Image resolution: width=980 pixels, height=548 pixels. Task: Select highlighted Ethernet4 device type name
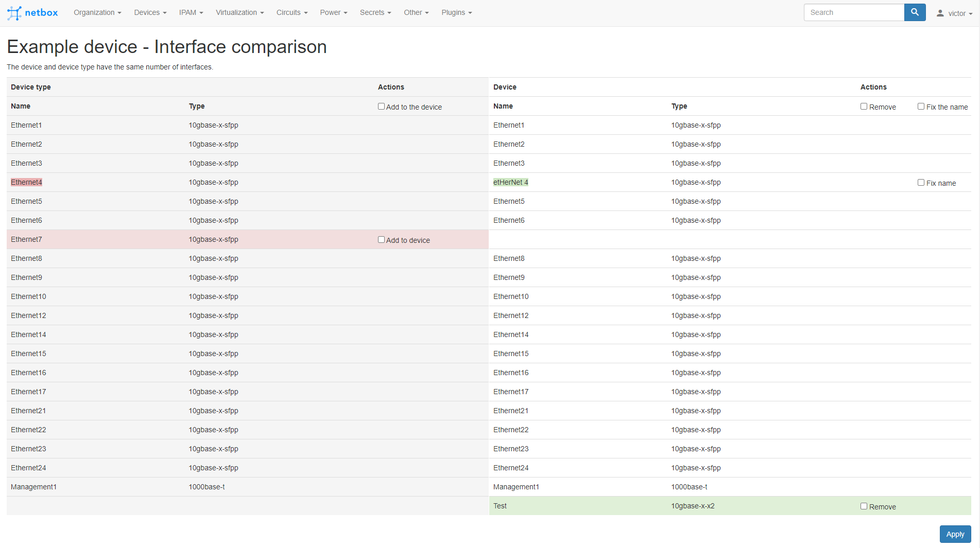tap(26, 182)
